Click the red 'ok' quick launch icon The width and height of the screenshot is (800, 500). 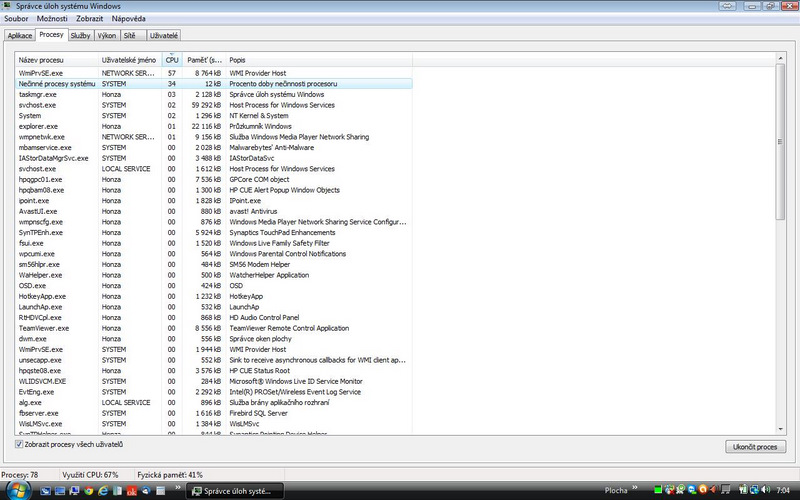pos(132,491)
